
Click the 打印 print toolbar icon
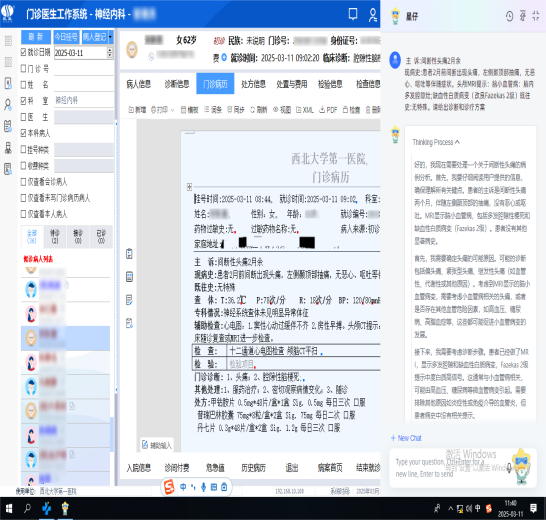(159, 110)
